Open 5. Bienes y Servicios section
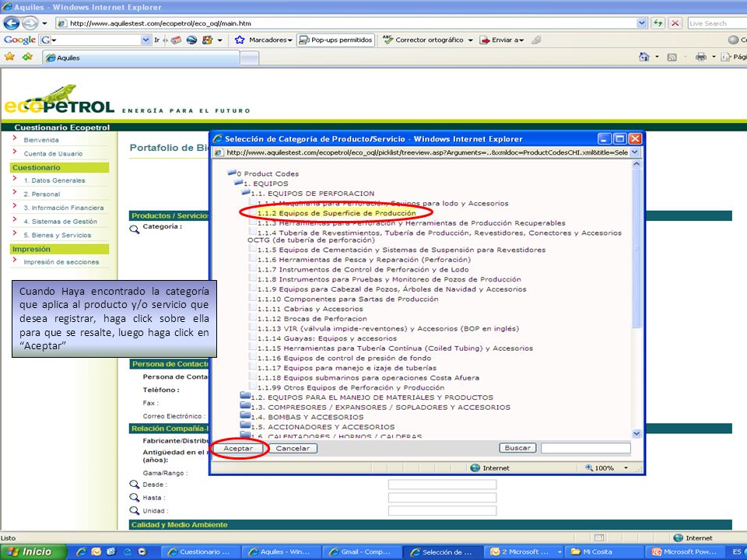This screenshot has width=747, height=560. [x=57, y=235]
